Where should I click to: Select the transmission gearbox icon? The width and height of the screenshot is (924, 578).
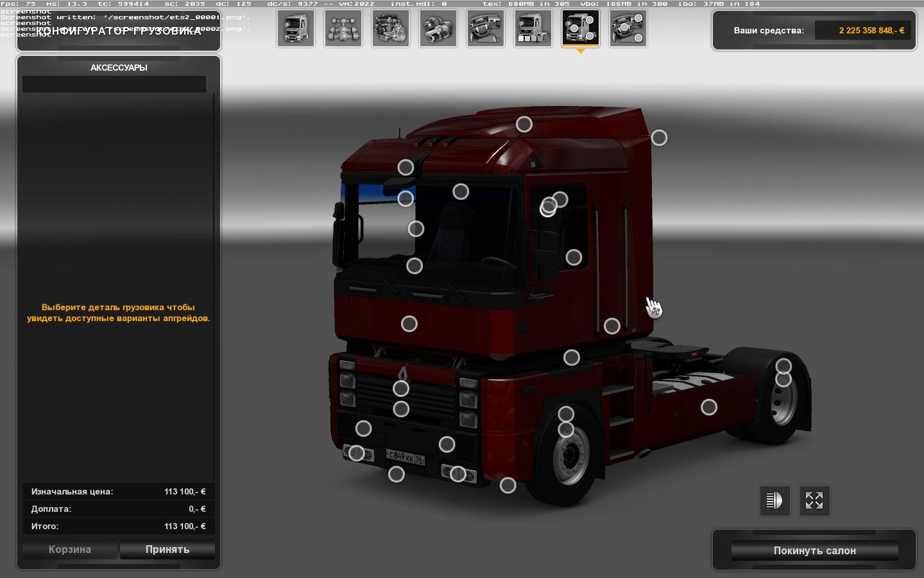(x=438, y=29)
